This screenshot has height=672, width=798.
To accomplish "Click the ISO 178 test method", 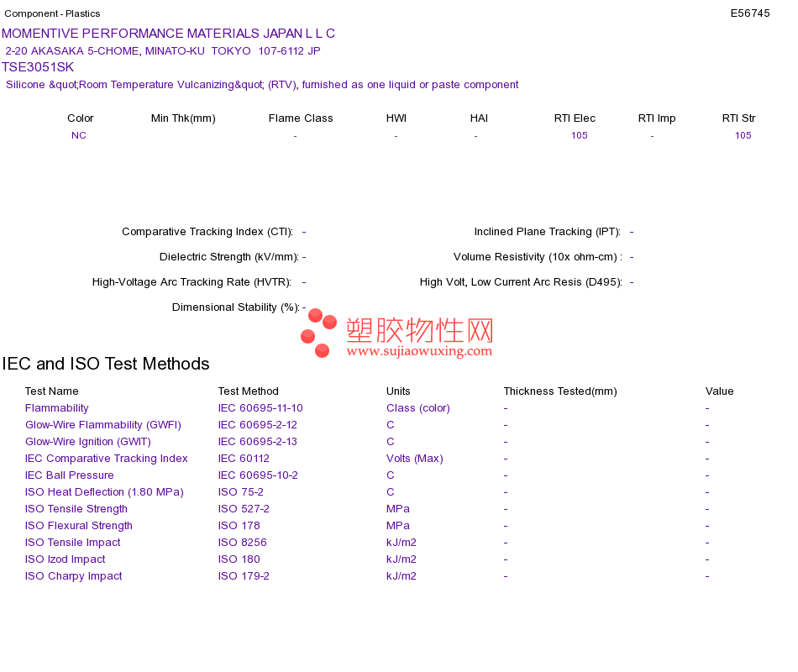I will [239, 526].
